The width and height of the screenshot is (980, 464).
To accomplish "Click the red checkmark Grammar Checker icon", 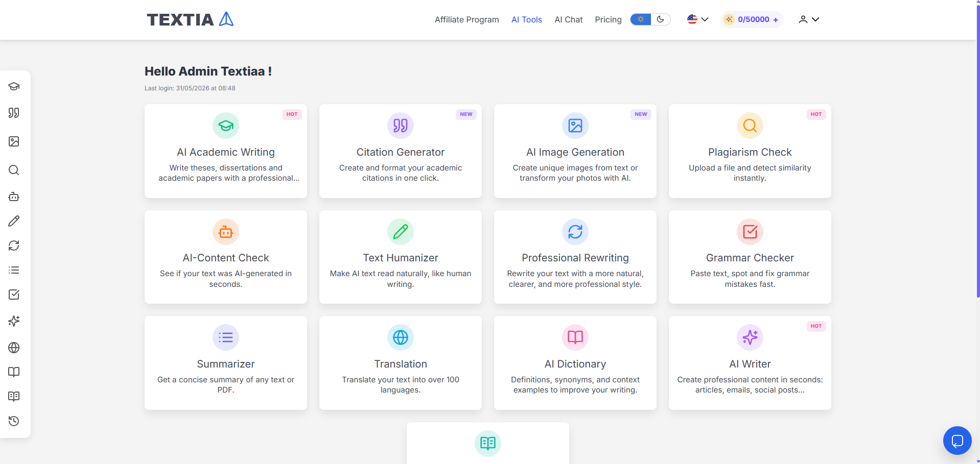I will pos(750,232).
